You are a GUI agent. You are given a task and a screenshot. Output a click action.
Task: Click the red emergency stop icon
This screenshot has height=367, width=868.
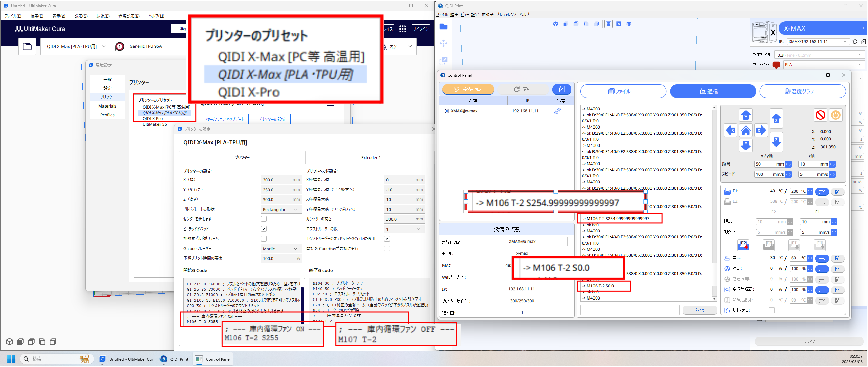click(820, 115)
